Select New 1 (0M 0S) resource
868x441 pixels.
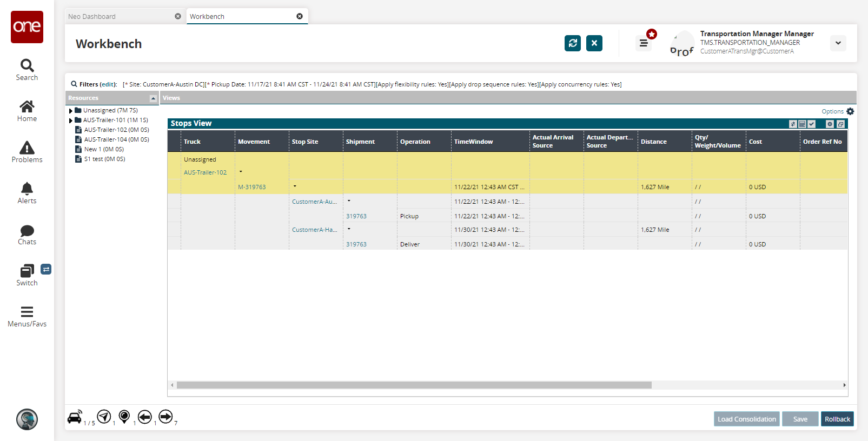point(104,149)
